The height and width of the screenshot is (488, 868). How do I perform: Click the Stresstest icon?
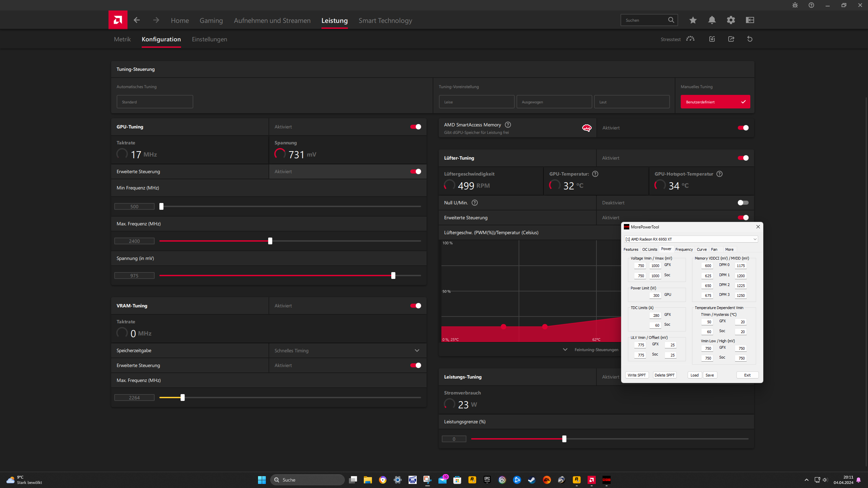tap(690, 39)
